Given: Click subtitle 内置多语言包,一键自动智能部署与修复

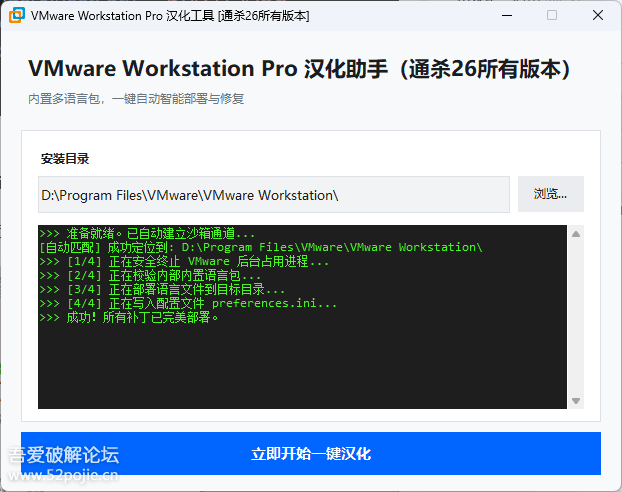Looking at the screenshot, I should [136, 98].
